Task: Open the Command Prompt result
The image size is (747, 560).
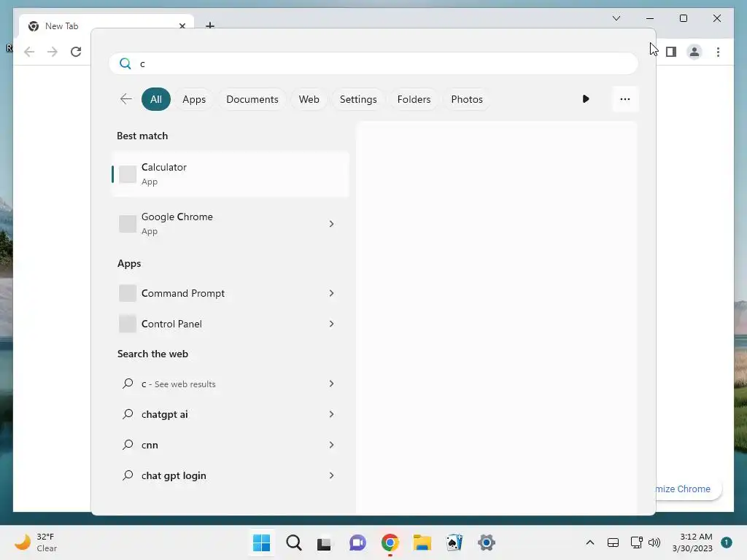Action: (x=230, y=293)
